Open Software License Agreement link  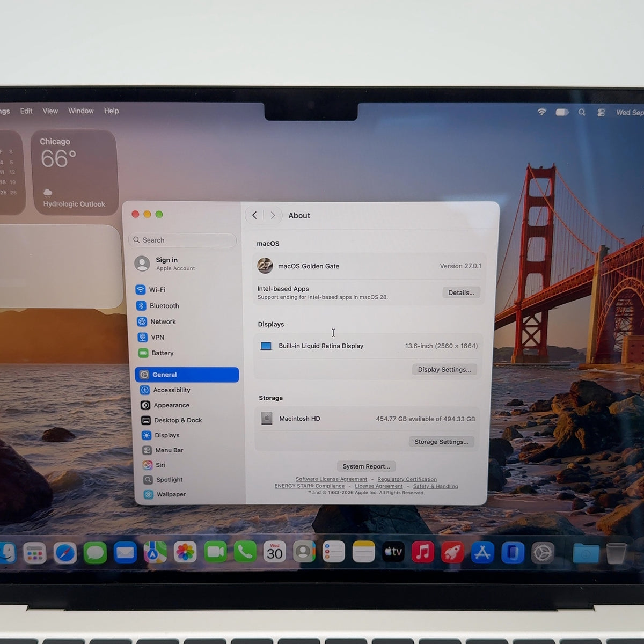pos(331,479)
